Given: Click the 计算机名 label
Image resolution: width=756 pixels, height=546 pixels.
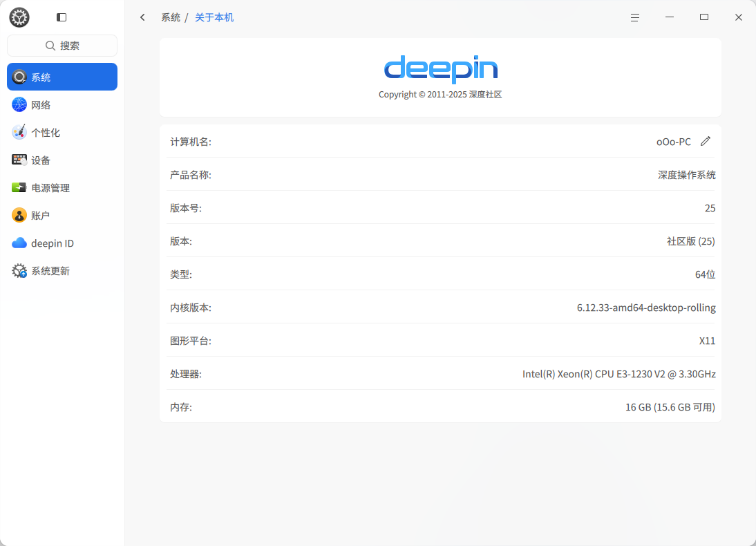Looking at the screenshot, I should (x=191, y=142).
